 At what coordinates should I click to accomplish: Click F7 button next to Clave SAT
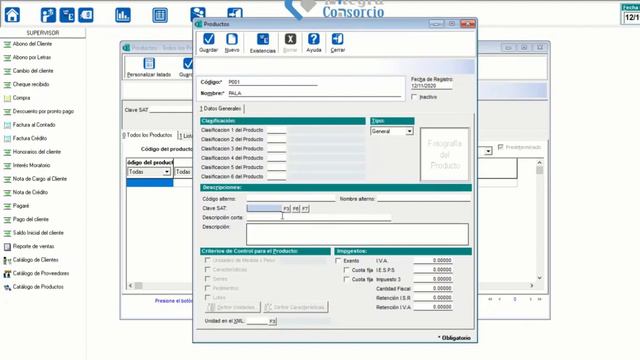pyautogui.click(x=305, y=209)
